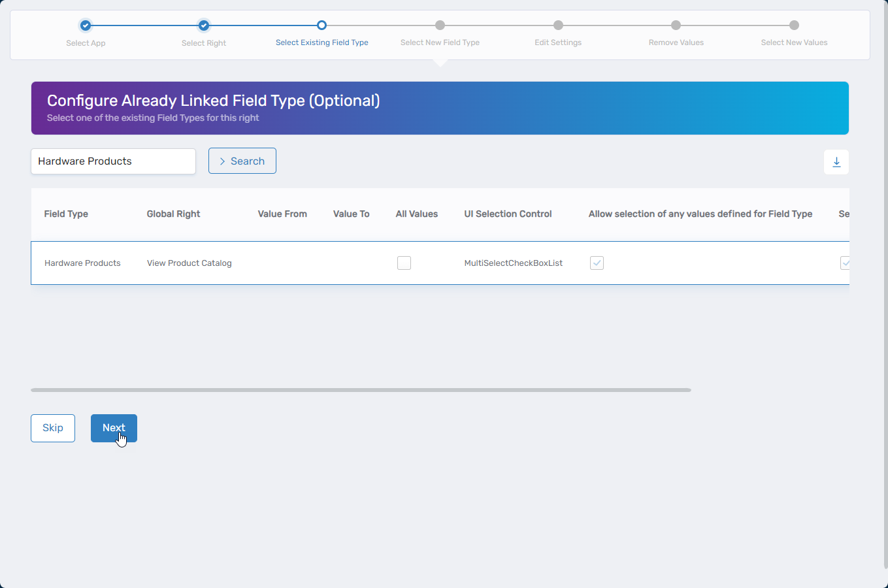The image size is (888, 588).
Task: Click the checkmark icon on Select App step
Action: tap(86, 25)
